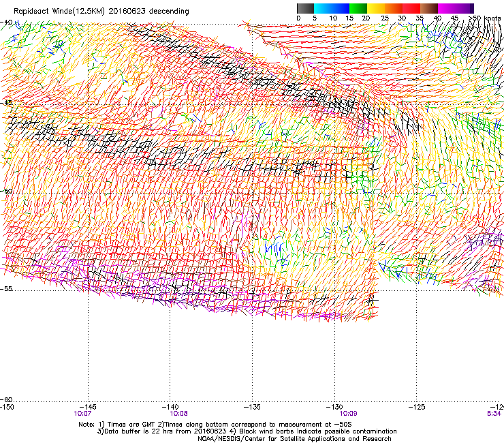Click the "-135" longitude label

tap(252, 407)
